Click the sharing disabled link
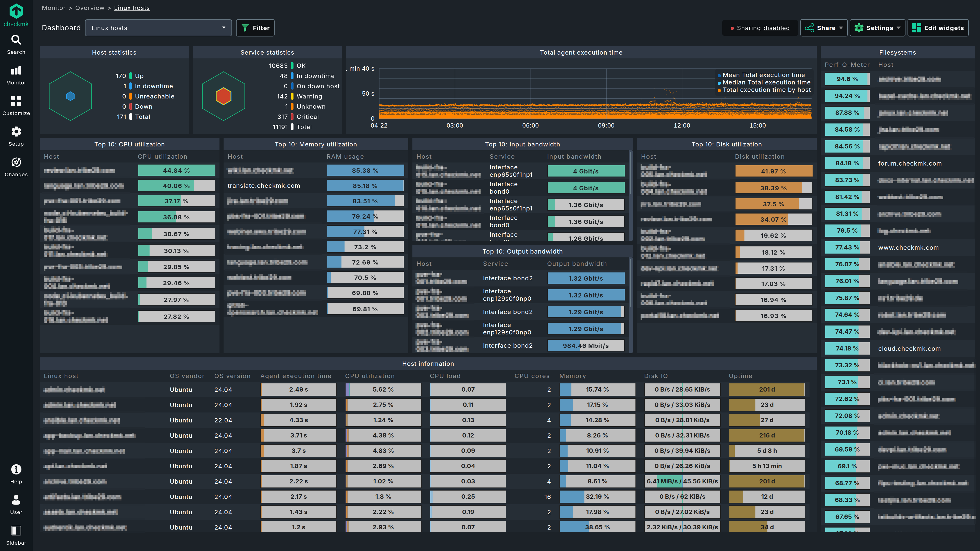This screenshot has width=980, height=551. (776, 28)
